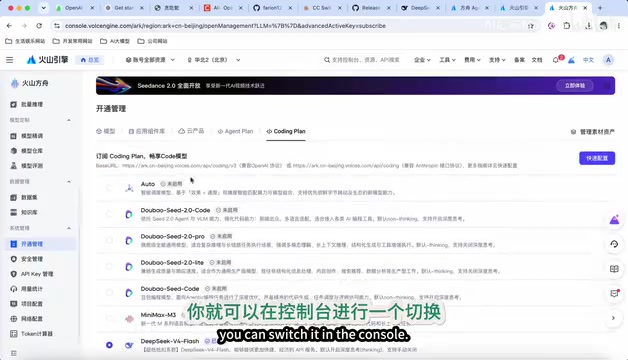Open API Key 管理 in the sidebar

[x=37, y=274]
